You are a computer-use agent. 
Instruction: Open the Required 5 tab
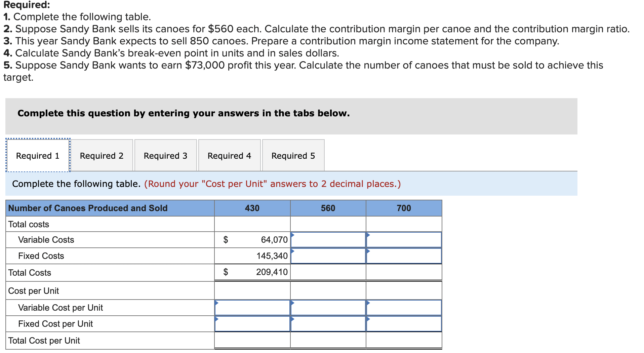click(x=293, y=155)
